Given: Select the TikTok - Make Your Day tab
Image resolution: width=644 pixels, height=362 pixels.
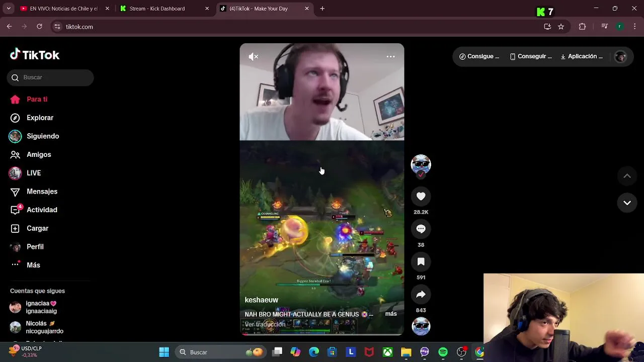Looking at the screenshot, I should pos(264,9).
